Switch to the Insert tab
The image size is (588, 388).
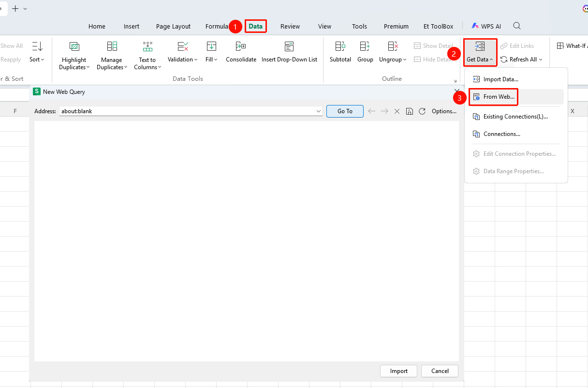132,27
